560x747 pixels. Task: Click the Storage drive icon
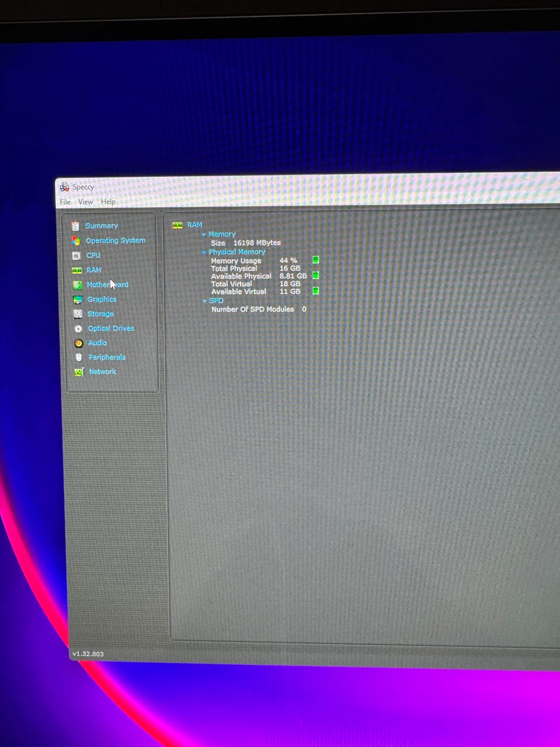tap(78, 314)
